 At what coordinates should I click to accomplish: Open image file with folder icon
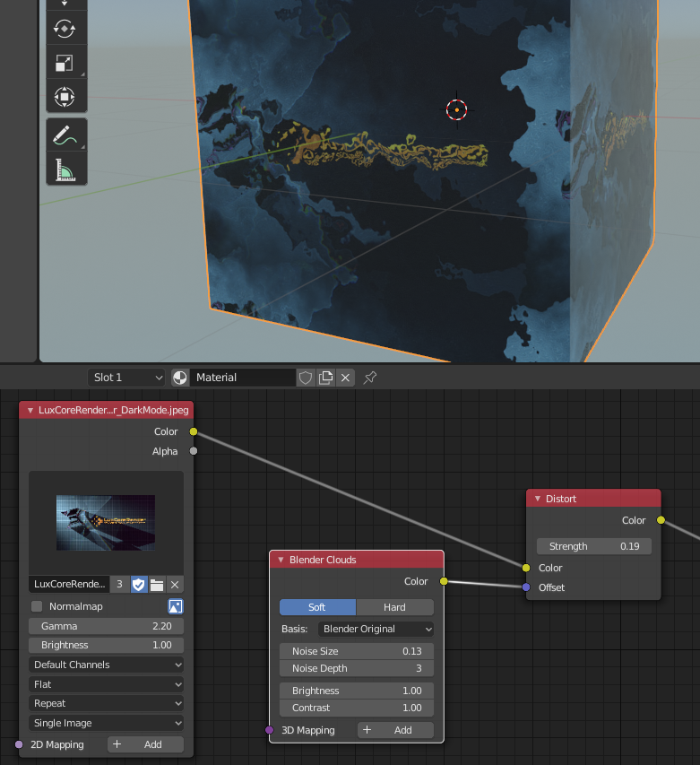tap(157, 585)
